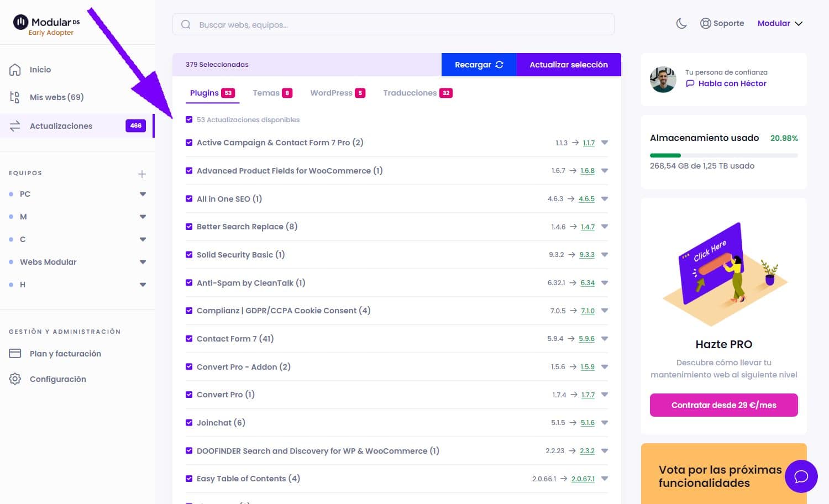
Task: Click the Configuración gear icon
Action: click(x=15, y=379)
